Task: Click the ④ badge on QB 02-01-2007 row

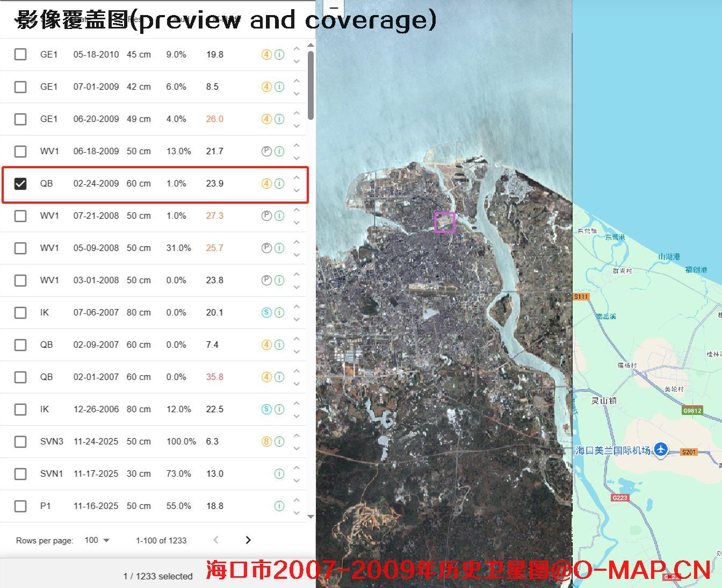Action: (x=266, y=377)
